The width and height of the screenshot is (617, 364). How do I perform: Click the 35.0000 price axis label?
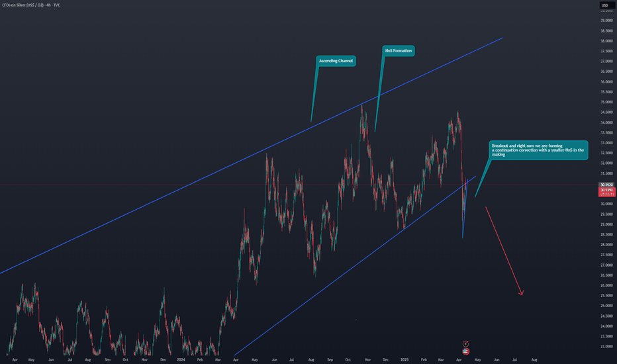[x=606, y=102]
